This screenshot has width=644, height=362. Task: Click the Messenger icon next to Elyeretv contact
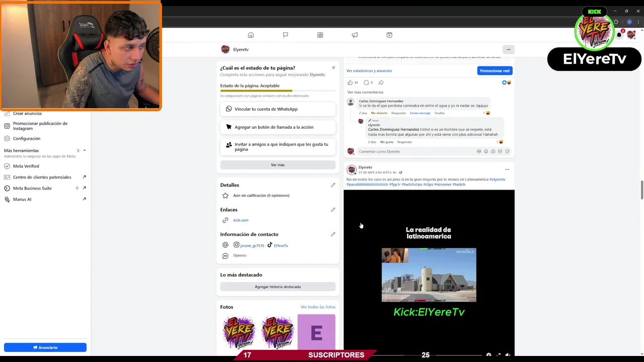point(225,255)
